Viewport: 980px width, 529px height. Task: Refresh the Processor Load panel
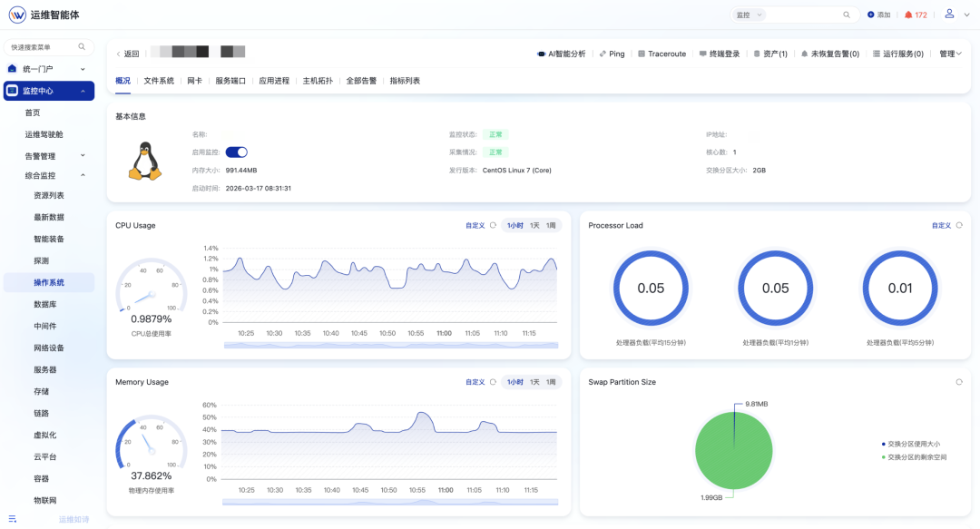point(959,226)
